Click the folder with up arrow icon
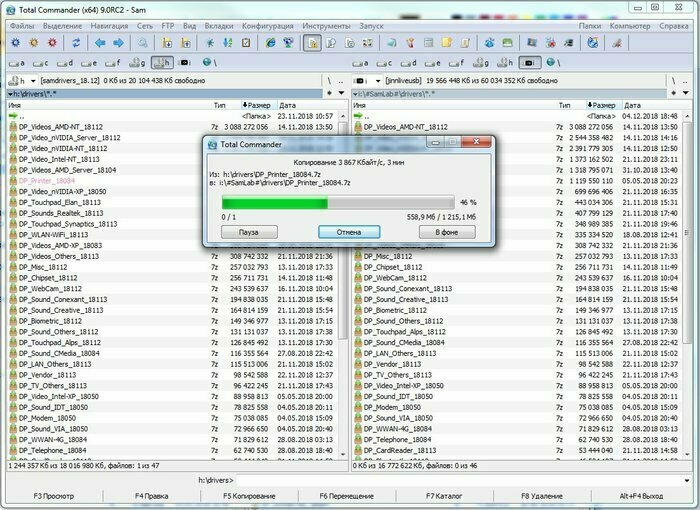 pos(185,43)
